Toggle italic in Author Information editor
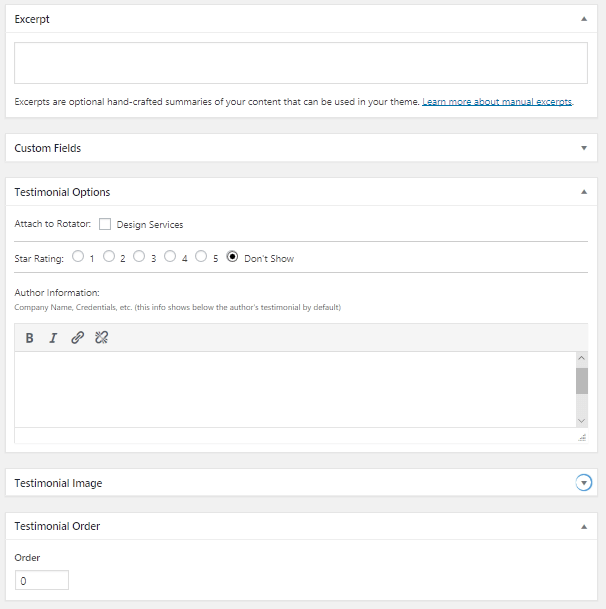 tap(53, 338)
